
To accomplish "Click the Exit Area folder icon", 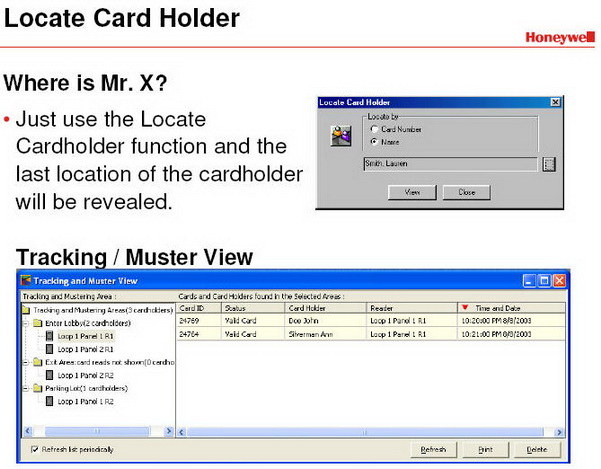I will coord(37,362).
